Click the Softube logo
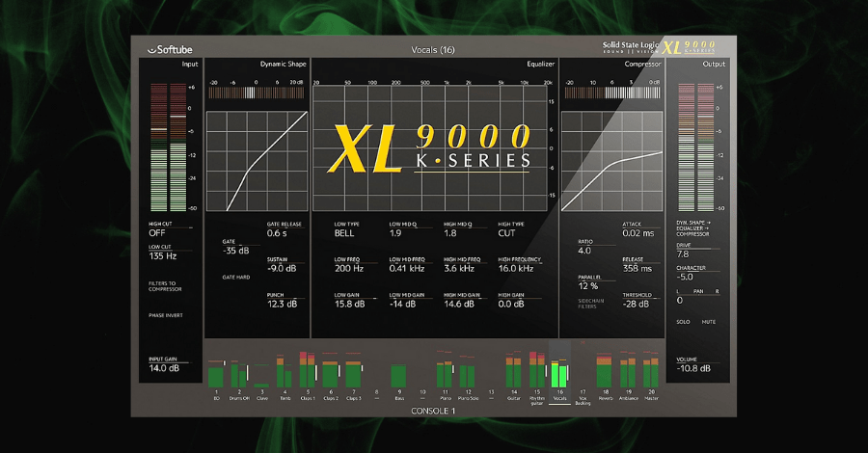868x453 pixels. [170, 50]
